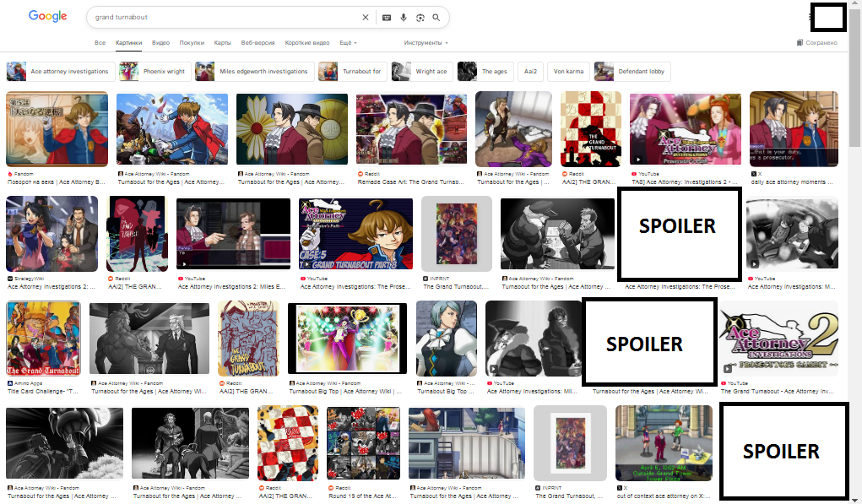The width and height of the screenshot is (862, 504).
Task: Clear the search query with X icon
Action: click(x=365, y=18)
